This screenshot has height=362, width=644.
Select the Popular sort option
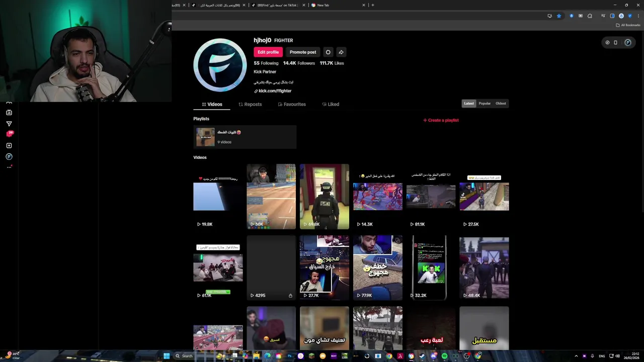[485, 104]
